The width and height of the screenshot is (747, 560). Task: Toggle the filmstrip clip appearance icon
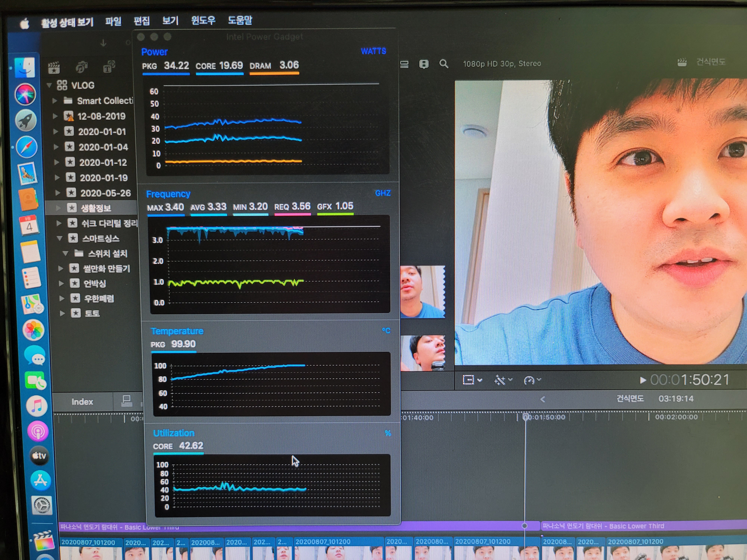click(424, 64)
